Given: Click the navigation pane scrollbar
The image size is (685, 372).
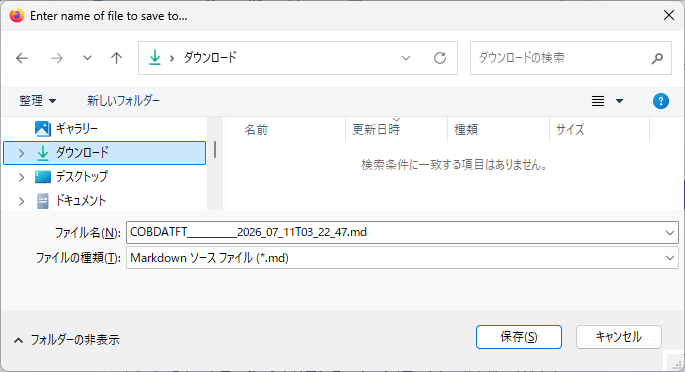Looking at the screenshot, I should click(214, 149).
